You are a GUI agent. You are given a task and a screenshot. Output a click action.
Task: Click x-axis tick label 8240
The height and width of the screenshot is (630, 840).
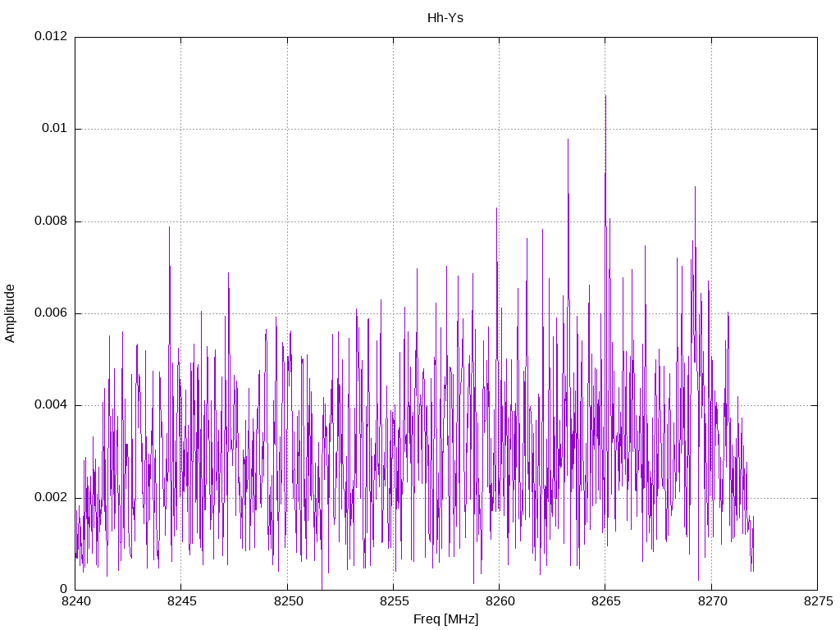pos(76,601)
